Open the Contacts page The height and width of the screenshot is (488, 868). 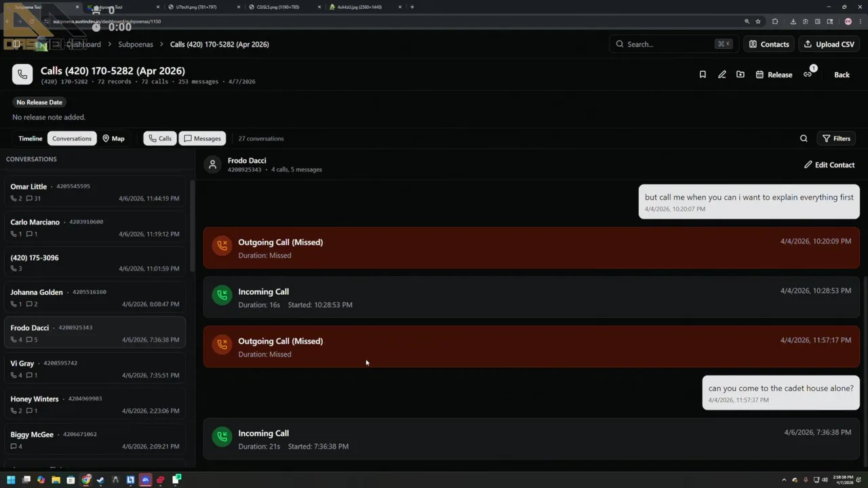pos(769,44)
